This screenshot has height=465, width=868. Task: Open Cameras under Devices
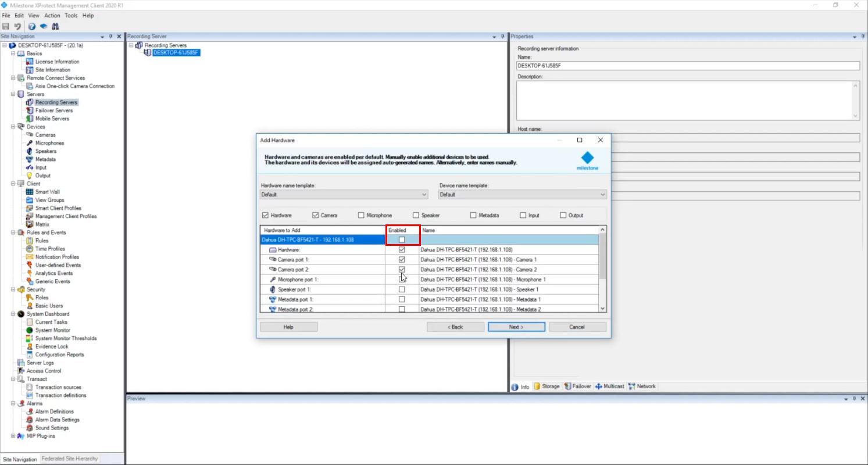[x=46, y=134]
